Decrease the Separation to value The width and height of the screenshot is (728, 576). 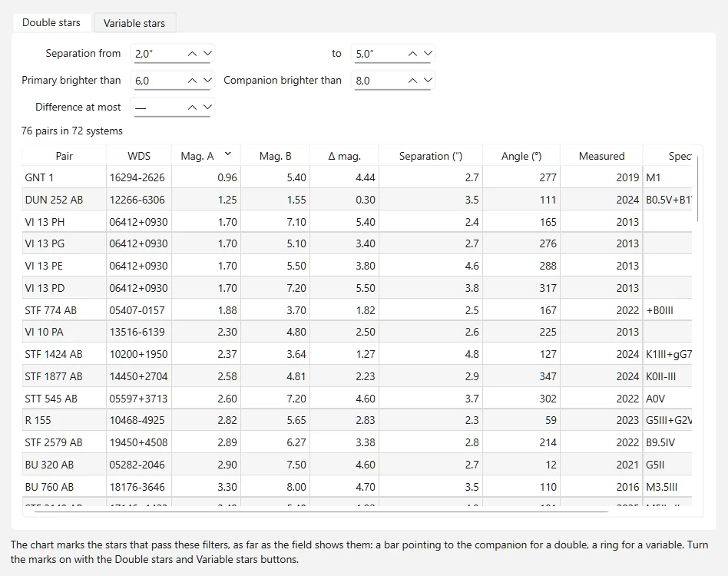coord(428,54)
